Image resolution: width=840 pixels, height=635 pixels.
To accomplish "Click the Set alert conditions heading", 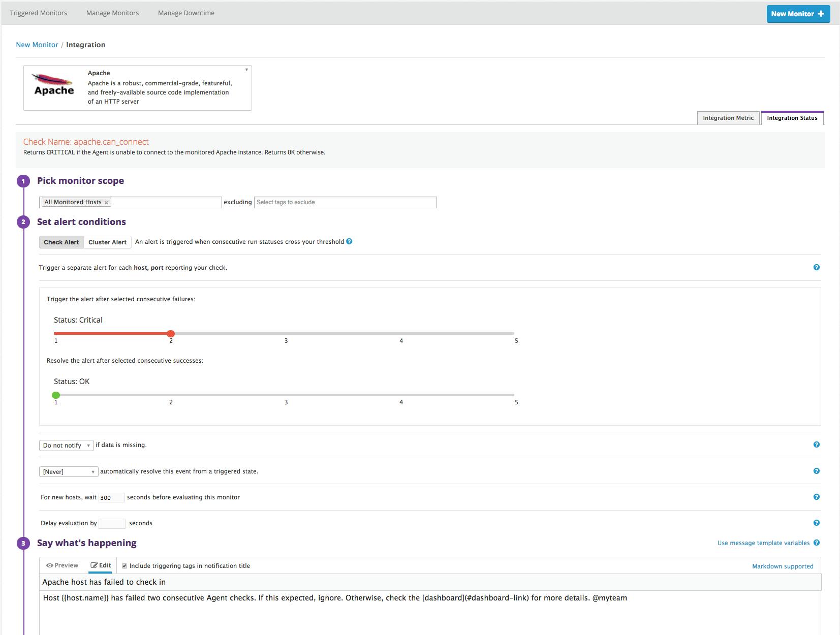I will [x=81, y=222].
